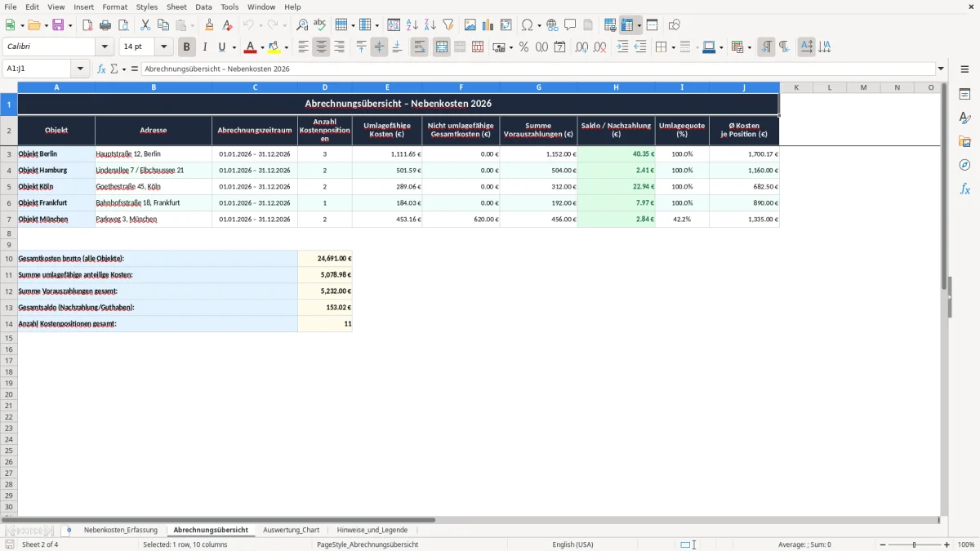The image size is (980, 551).
Task: Insert a comment
Action: [570, 25]
